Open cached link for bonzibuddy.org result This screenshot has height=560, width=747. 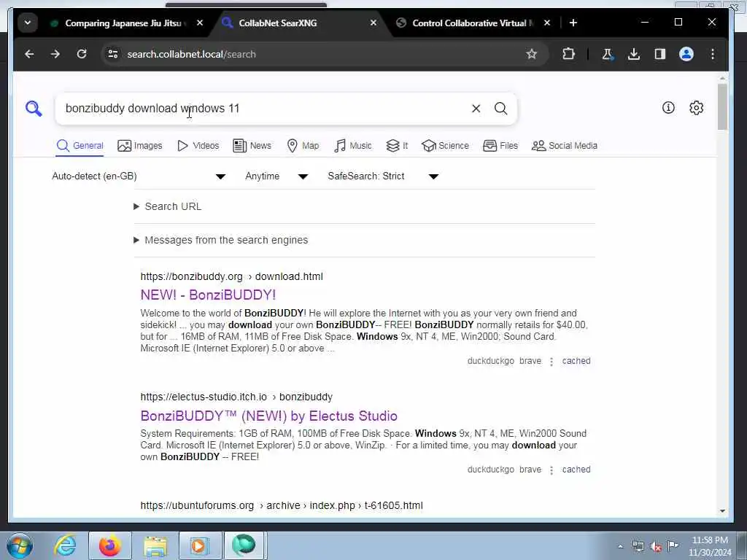[576, 361]
